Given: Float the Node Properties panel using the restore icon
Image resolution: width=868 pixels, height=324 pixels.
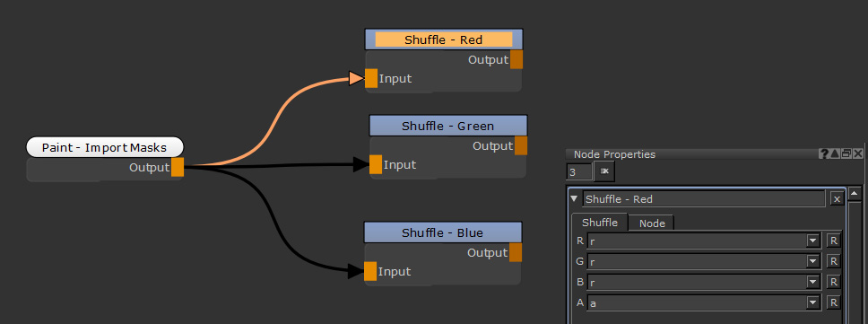Looking at the screenshot, I should 846,154.
